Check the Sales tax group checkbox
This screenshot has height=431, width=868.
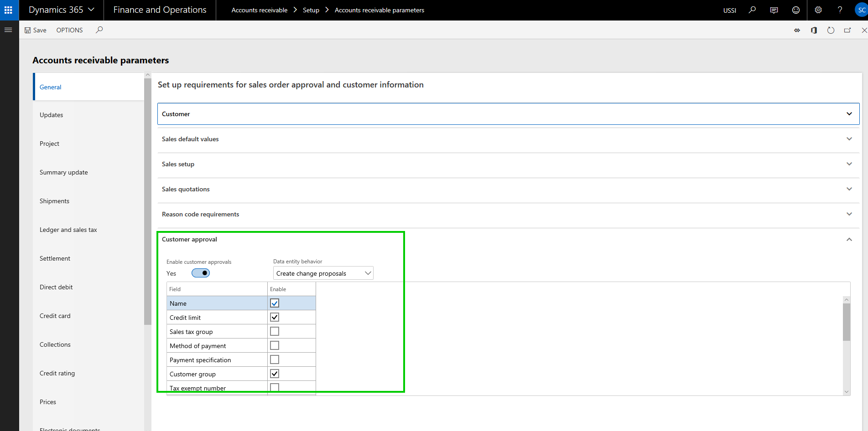[275, 331]
